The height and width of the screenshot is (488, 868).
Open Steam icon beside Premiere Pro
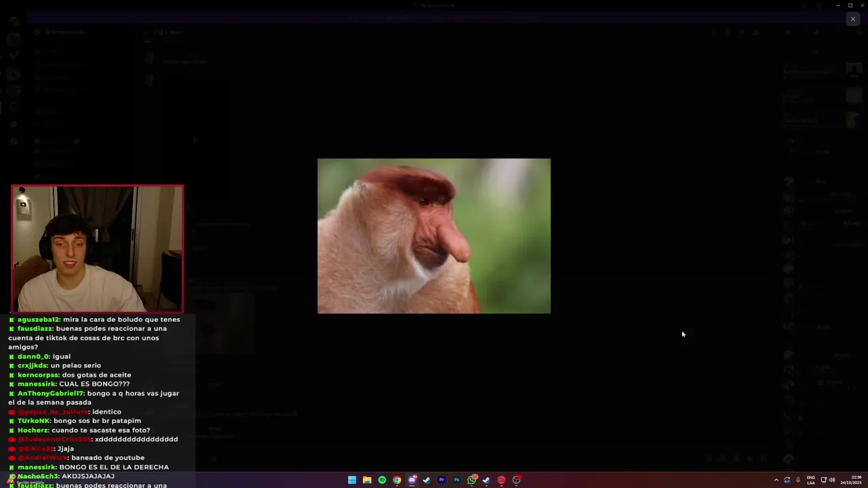pyautogui.click(x=427, y=480)
